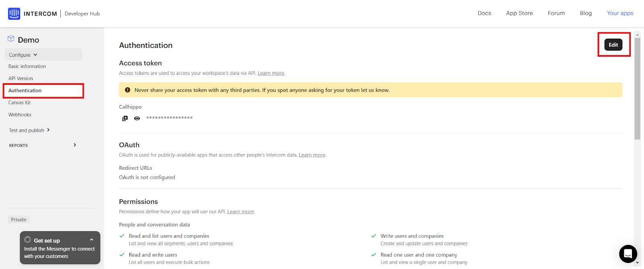Collapse the Get set up card
Viewport: 644px width, 269px height.
click(x=92, y=240)
